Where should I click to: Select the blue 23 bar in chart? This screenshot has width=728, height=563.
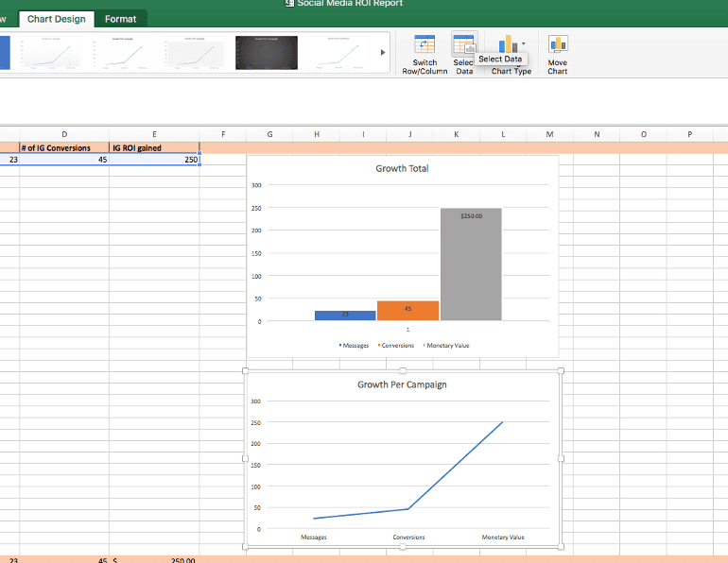(345, 316)
